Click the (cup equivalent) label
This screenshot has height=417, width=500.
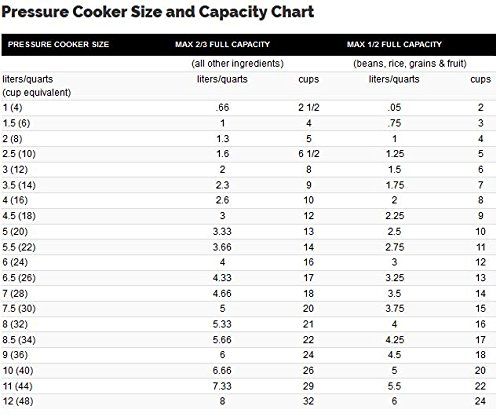[37, 92]
